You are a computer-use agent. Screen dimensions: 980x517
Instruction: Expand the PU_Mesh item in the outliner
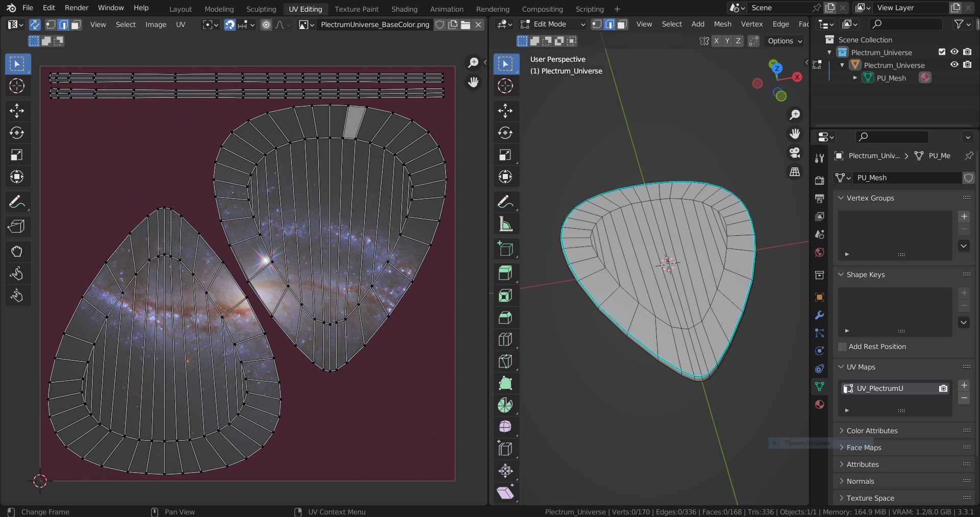[855, 78]
